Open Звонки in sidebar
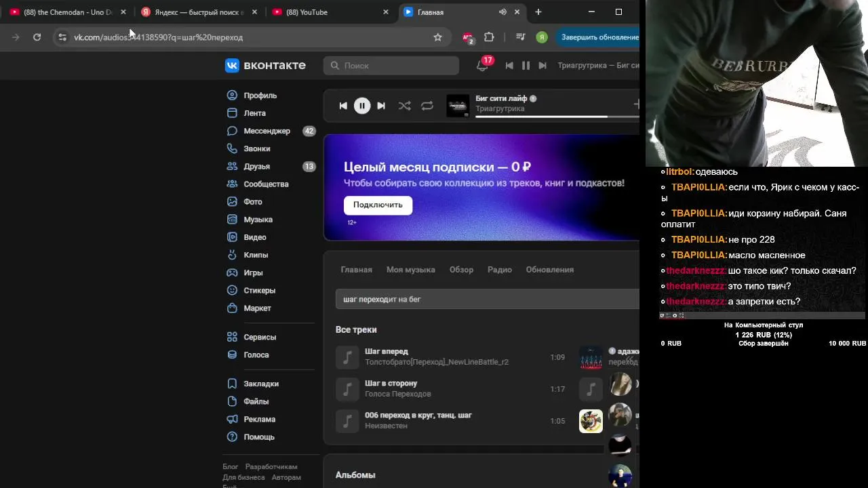 click(x=248, y=148)
